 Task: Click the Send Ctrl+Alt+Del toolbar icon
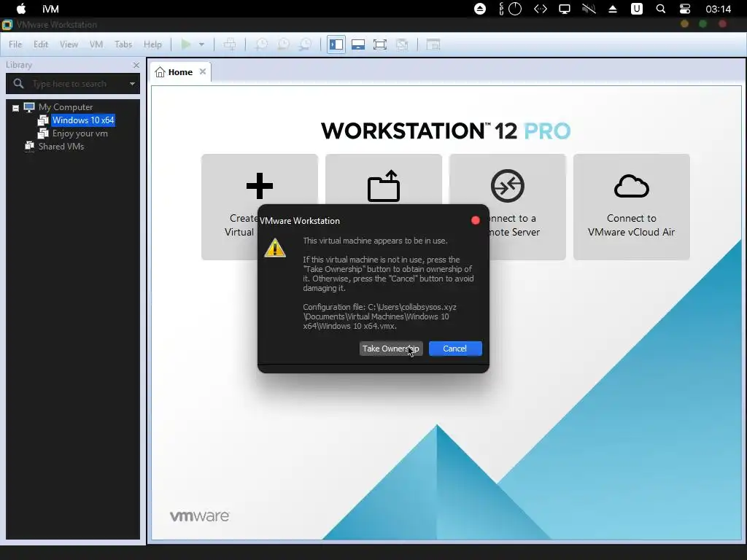coord(230,44)
